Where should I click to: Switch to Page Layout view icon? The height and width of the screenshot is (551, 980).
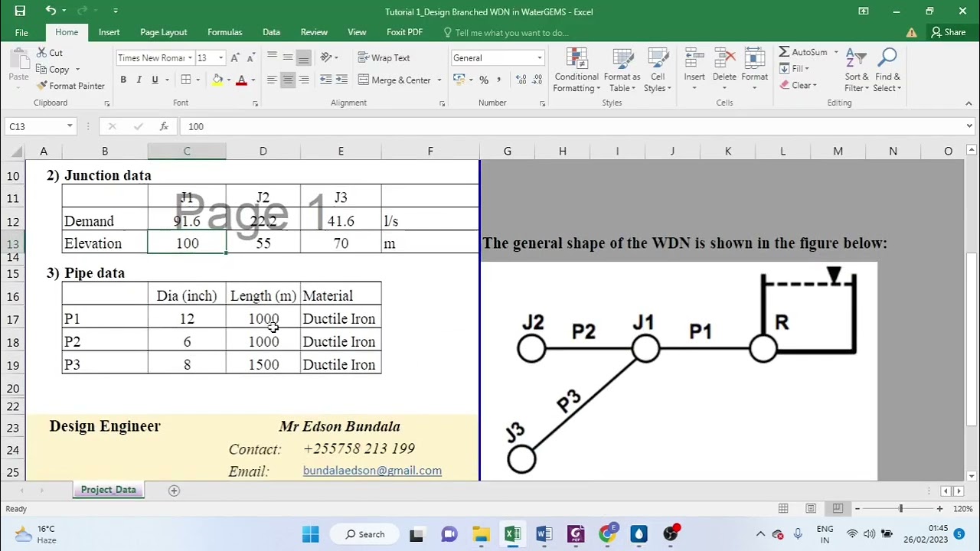(811, 508)
